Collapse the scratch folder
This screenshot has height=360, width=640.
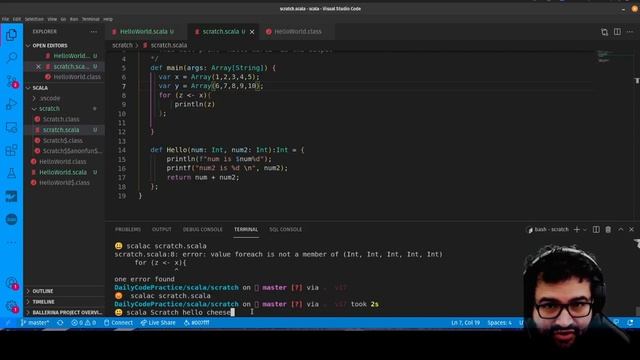(x=49, y=109)
